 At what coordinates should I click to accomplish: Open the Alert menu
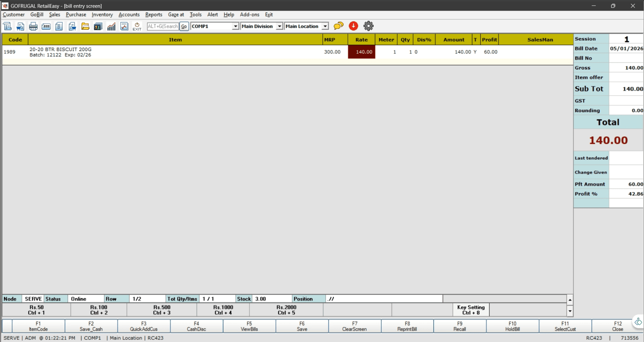(x=212, y=15)
